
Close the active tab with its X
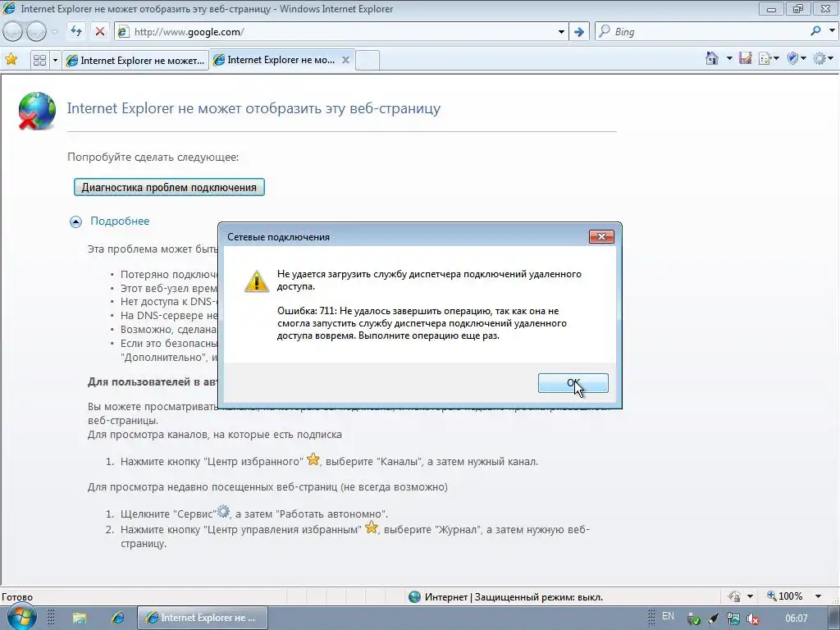tap(346, 60)
